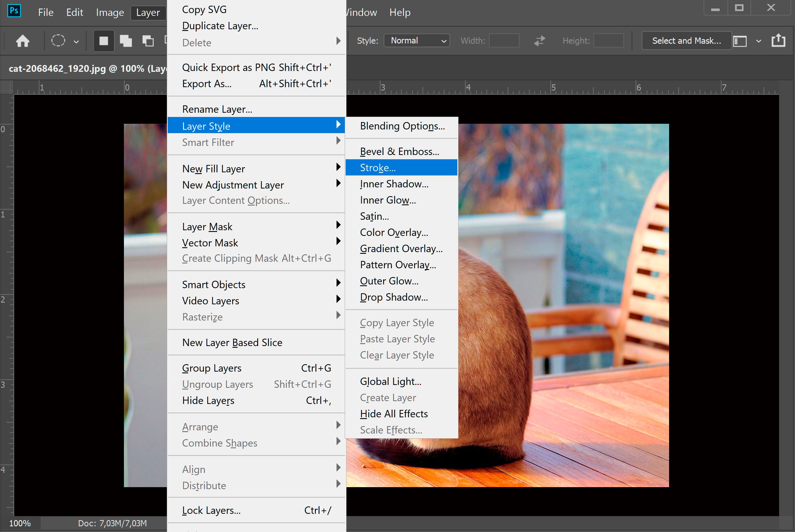Click the Swap Width and Height icon
Image resolution: width=795 pixels, height=532 pixels.
(539, 40)
